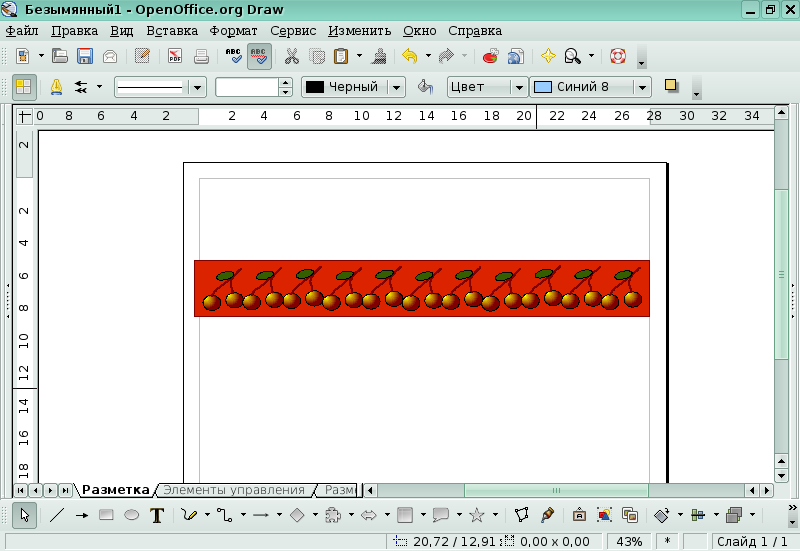
Task: Select the Разметка layer tab
Action: 115,490
